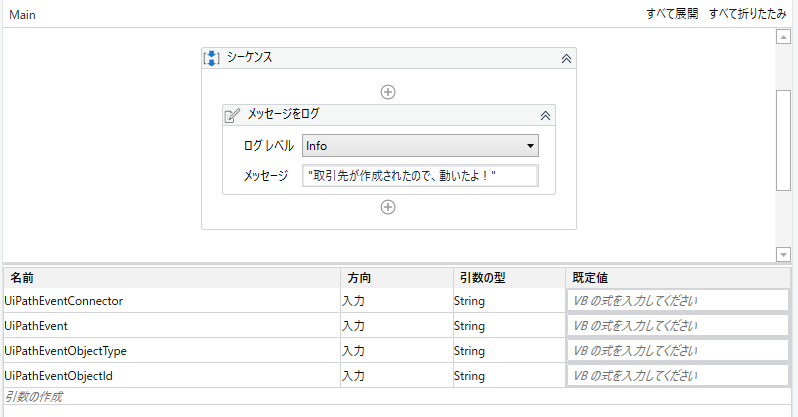The image size is (798, 417).
Task: Click the vertical scrollbar thumb
Action: tap(783, 140)
